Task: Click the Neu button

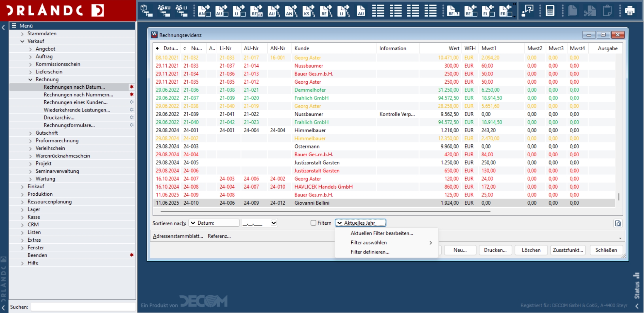Action: coord(460,250)
